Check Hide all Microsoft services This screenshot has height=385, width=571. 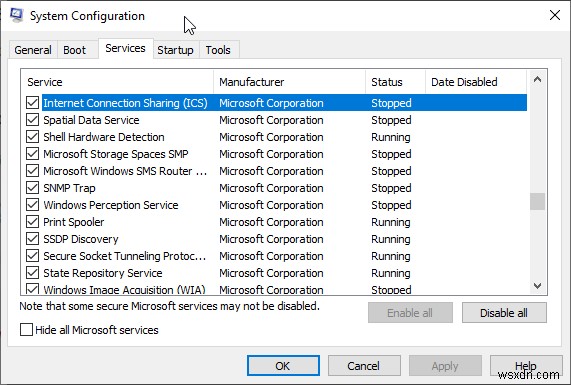[26, 330]
